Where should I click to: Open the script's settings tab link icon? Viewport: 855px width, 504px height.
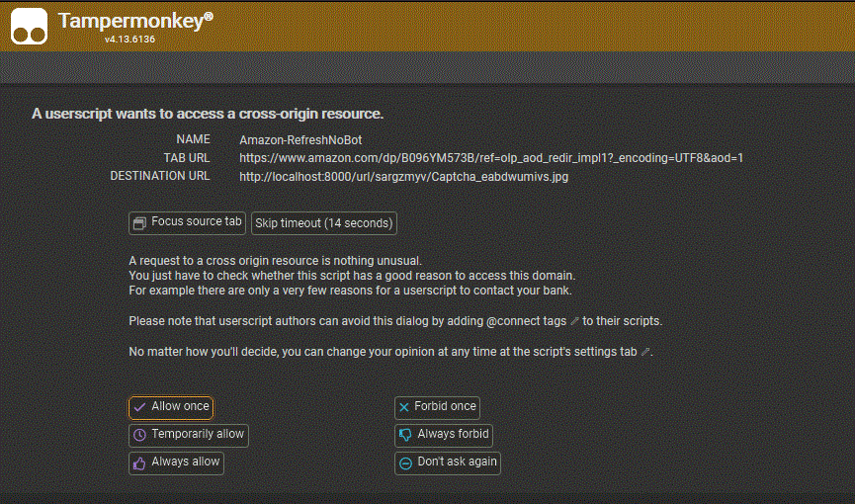tap(645, 352)
